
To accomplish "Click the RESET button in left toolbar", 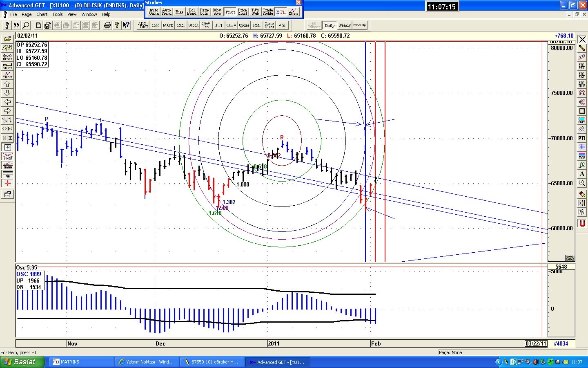I will 7,57.
